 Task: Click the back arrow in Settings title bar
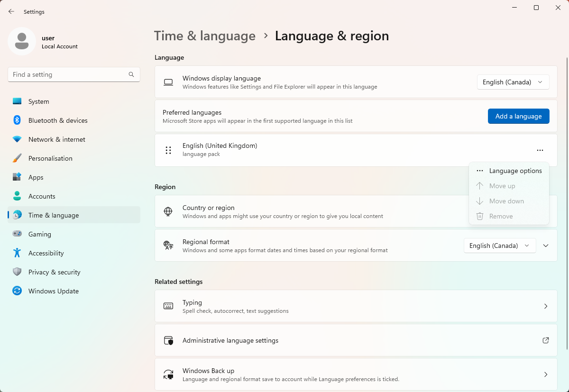pyautogui.click(x=11, y=11)
